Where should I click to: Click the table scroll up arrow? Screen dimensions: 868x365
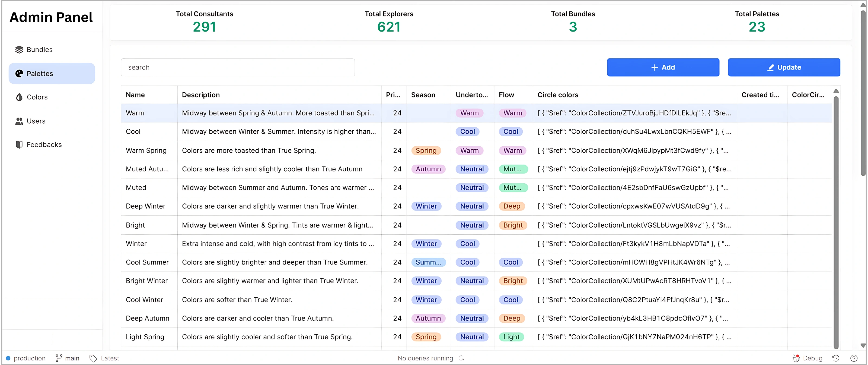point(836,91)
